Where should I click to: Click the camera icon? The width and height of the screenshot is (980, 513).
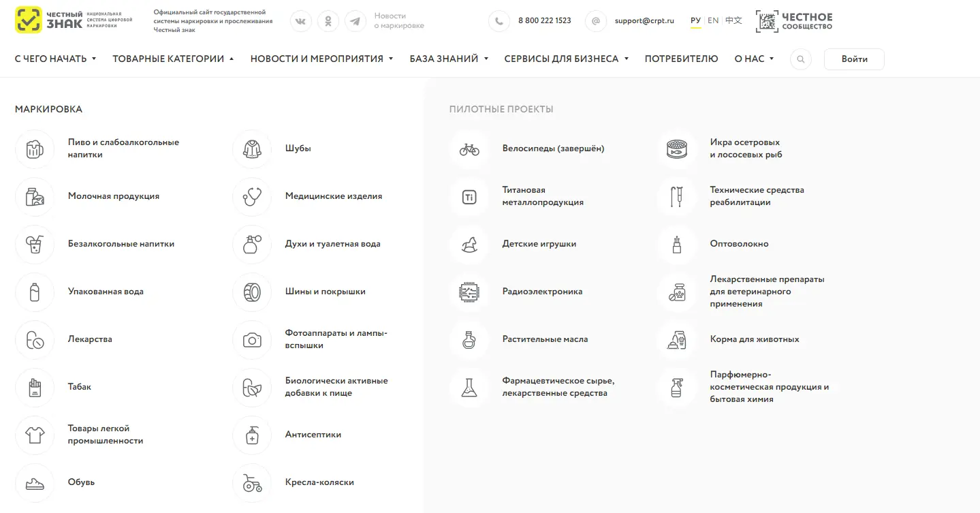[x=252, y=340]
